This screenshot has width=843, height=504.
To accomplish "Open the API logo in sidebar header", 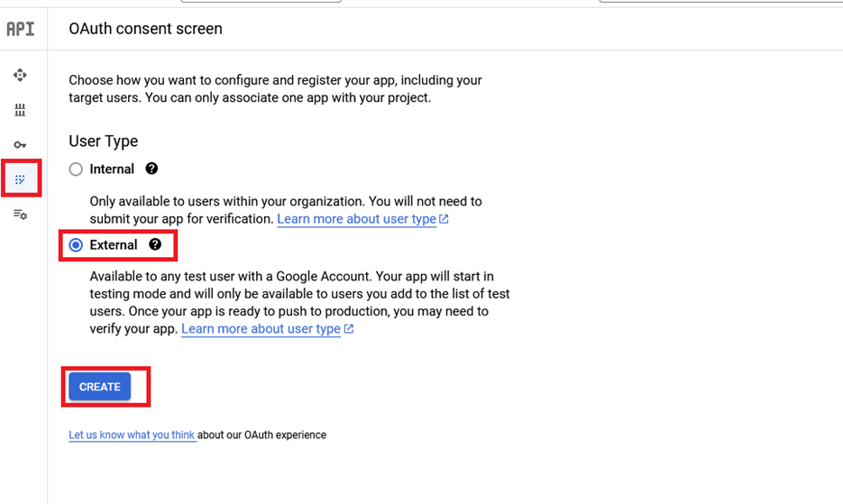I will 21,29.
